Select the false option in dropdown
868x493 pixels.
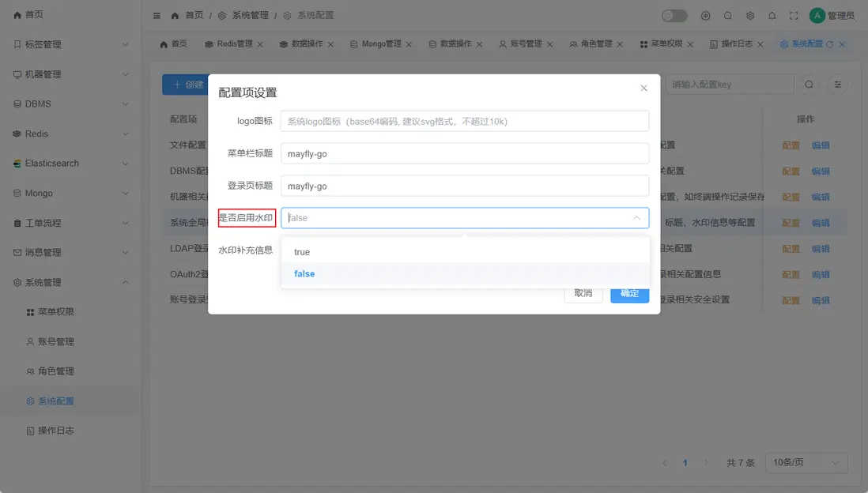coord(465,274)
